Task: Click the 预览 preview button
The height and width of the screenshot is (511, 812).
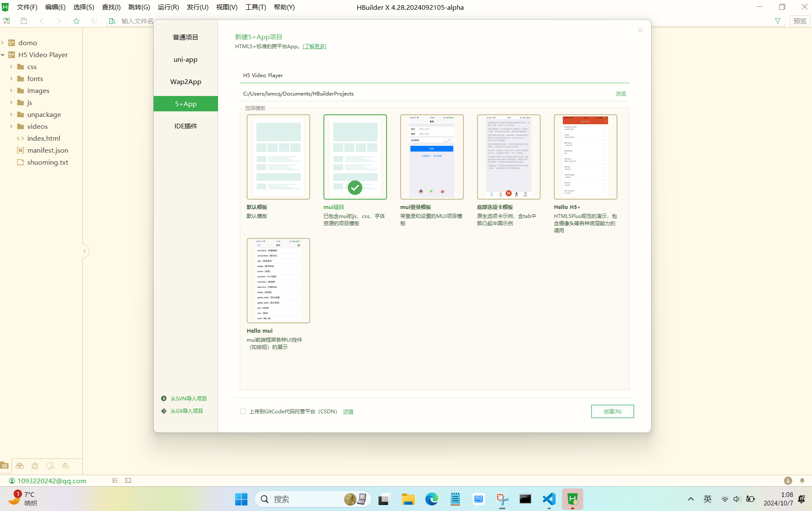Action: (800, 21)
